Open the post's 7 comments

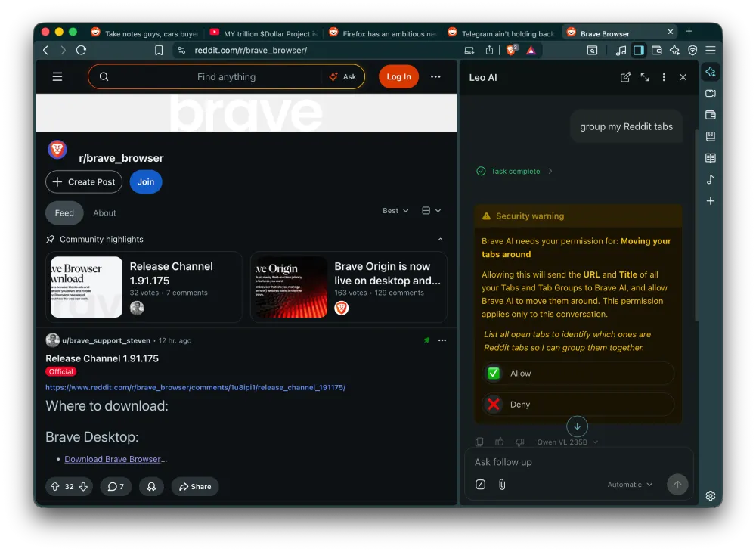pyautogui.click(x=116, y=486)
